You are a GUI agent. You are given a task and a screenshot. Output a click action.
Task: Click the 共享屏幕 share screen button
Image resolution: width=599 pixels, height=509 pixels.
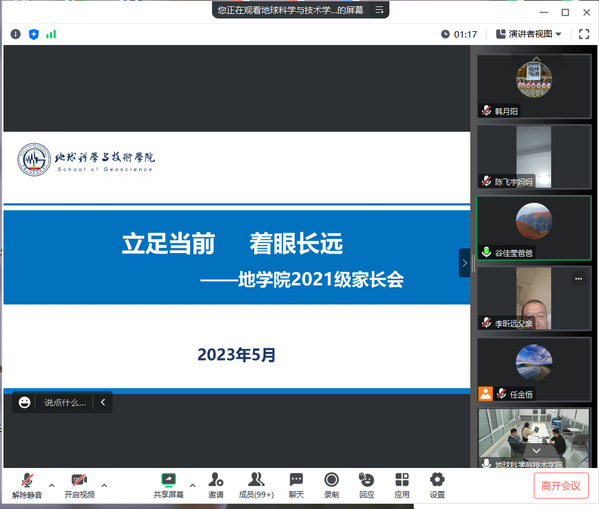(x=168, y=485)
